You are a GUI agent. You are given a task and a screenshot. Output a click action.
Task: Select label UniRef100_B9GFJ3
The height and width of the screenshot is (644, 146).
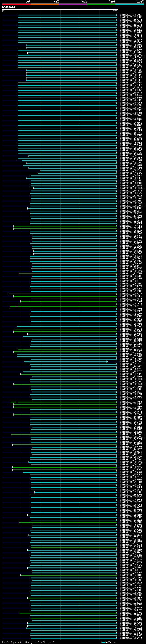click(x=131, y=93)
